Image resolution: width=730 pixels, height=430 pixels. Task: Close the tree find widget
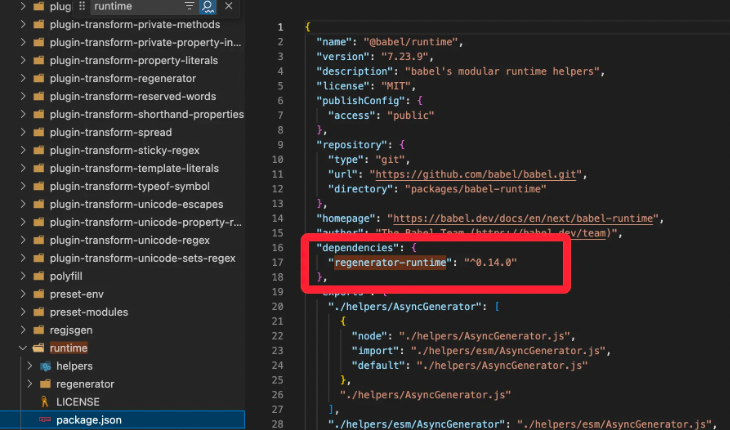[x=229, y=6]
